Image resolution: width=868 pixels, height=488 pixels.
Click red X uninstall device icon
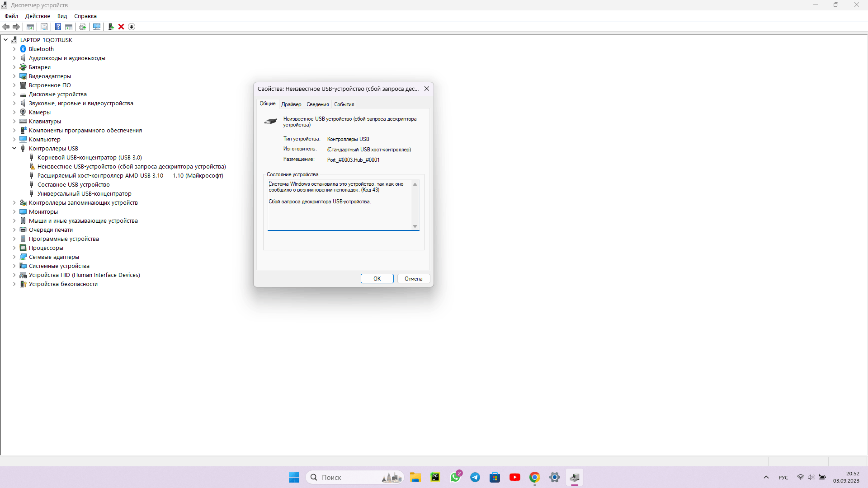coord(121,27)
